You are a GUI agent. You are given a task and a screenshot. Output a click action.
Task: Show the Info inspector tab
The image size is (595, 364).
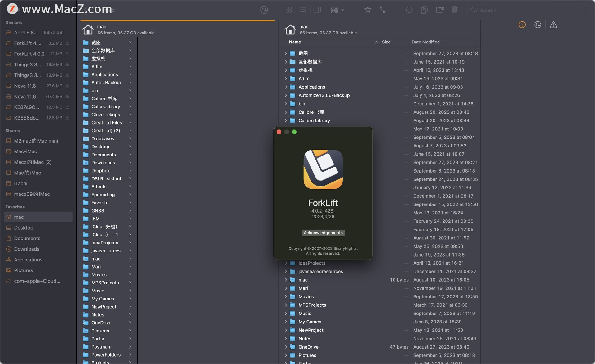522,25
